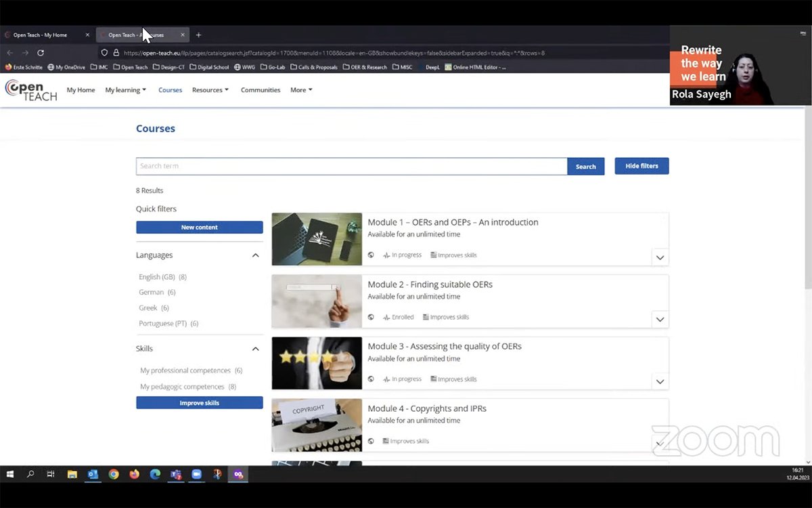Screen dimensions: 812x508
Task: Click the globe icon in Module 1 row
Action: (371, 255)
